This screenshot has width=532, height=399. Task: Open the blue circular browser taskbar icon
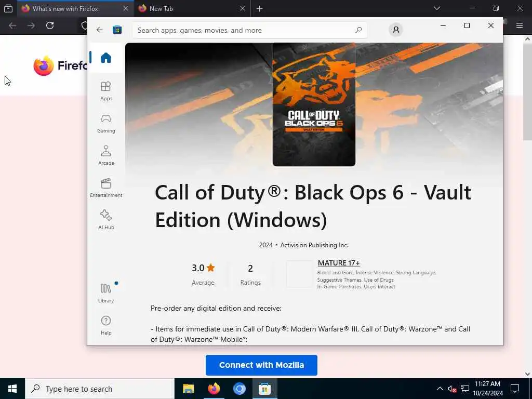click(x=239, y=389)
